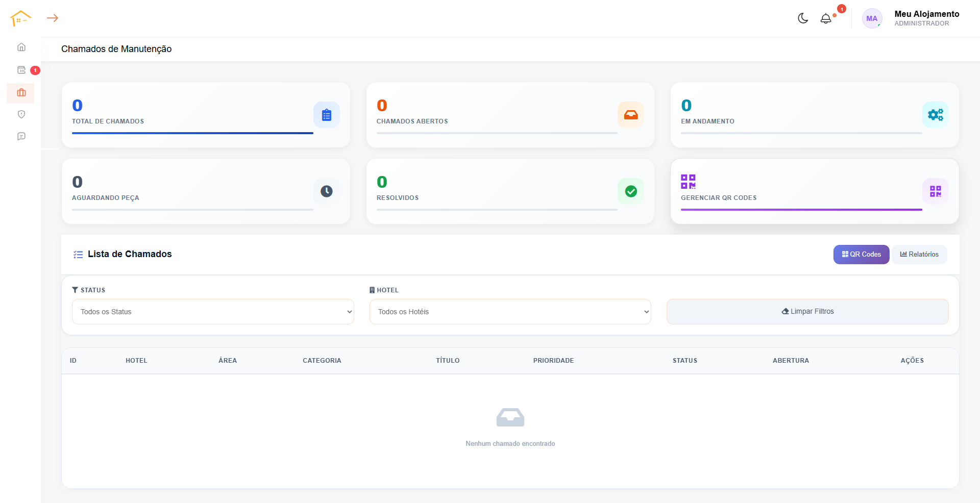Image resolution: width=980 pixels, height=503 pixels.
Task: Click the CATEGORIA column header
Action: click(x=322, y=361)
